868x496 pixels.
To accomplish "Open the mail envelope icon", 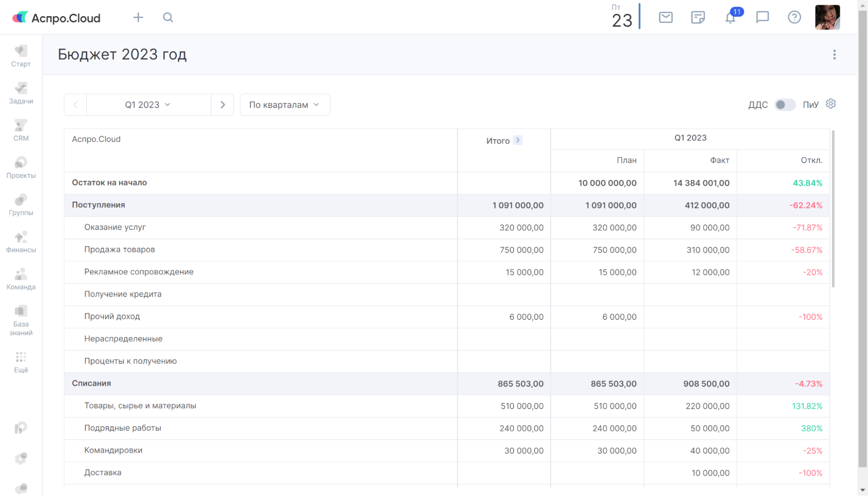I will click(665, 17).
